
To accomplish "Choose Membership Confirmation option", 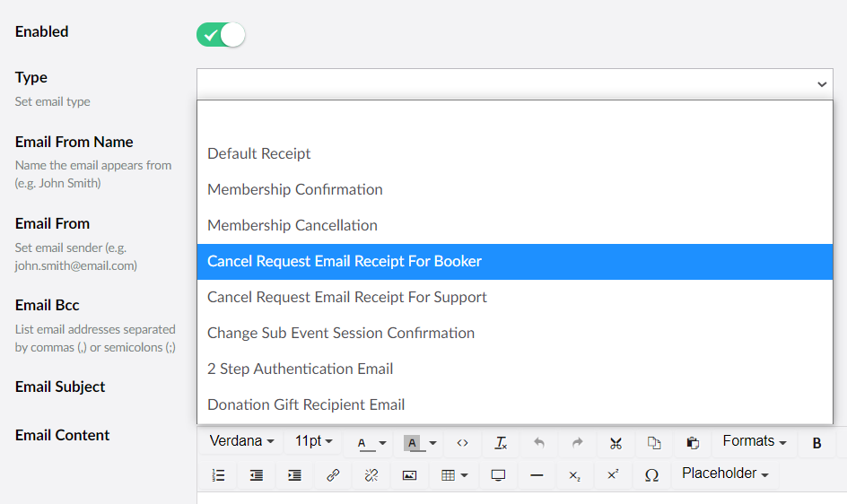I will click(295, 189).
